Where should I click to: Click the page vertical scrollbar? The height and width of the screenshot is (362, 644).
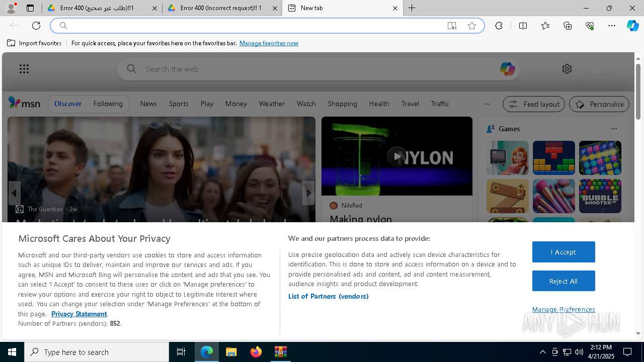click(638, 92)
